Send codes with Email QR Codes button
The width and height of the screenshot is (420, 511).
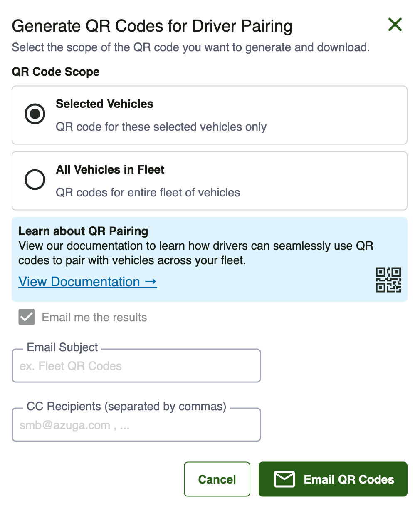tap(333, 479)
